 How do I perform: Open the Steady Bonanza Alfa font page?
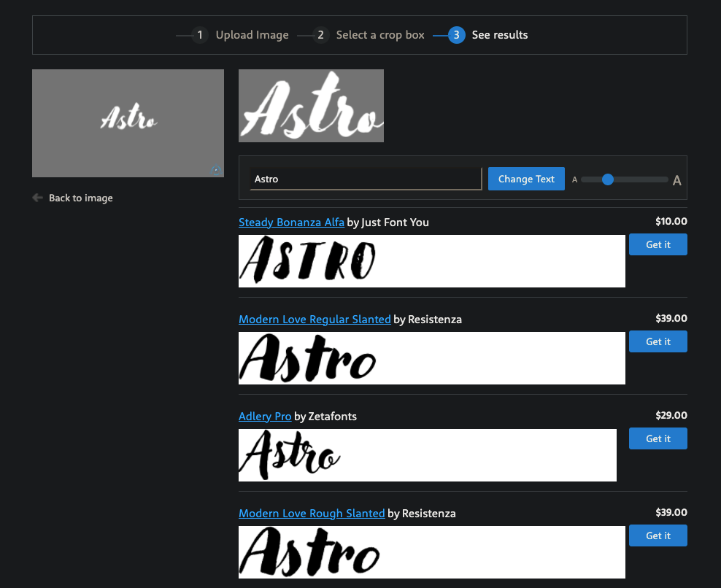click(x=291, y=222)
